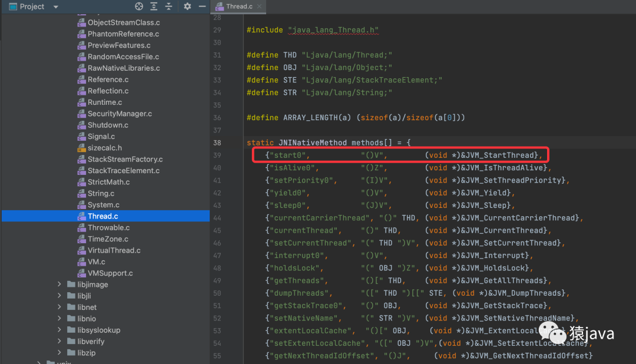Select highlighted Thread.c in tree
The image size is (636, 364).
tap(102, 216)
